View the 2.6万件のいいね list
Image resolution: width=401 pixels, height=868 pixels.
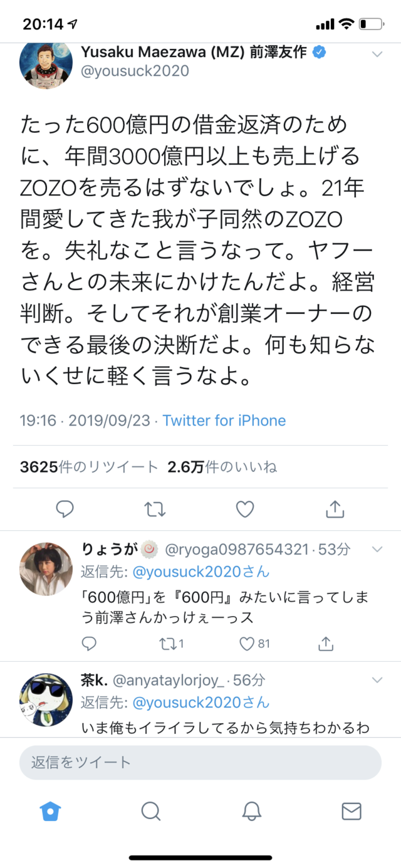[x=222, y=467]
